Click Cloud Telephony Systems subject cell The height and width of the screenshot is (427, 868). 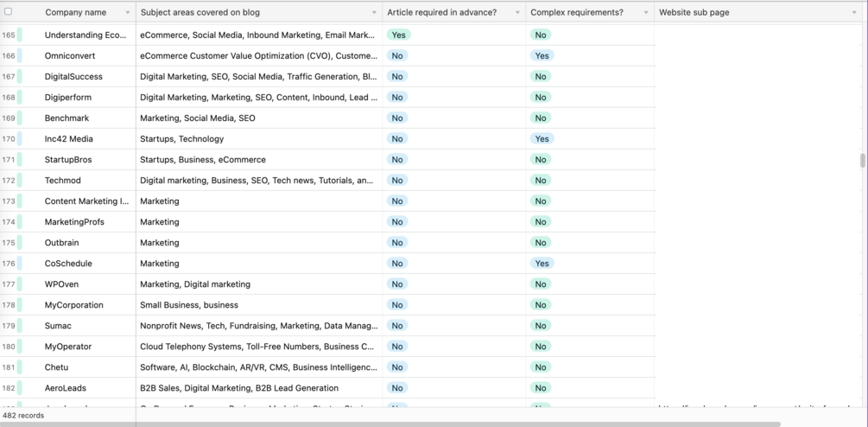(259, 346)
